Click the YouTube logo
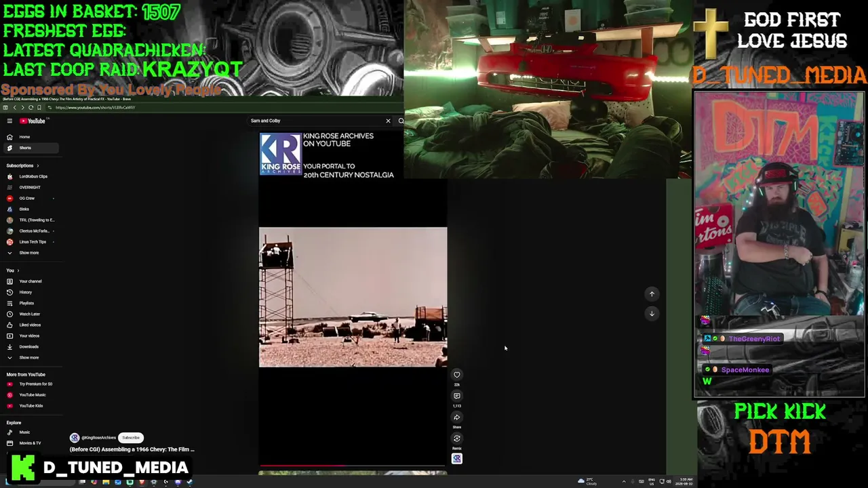The image size is (868, 488). pos(33,121)
